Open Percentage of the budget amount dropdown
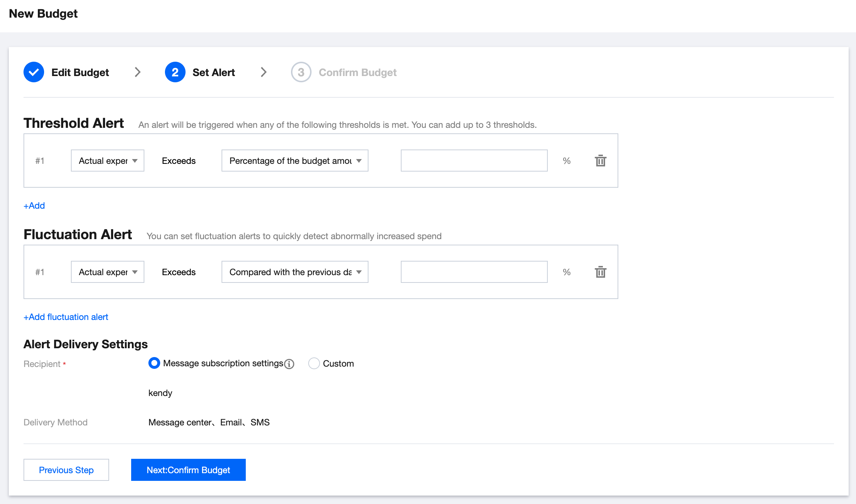Viewport: 856px width, 504px height. [x=295, y=161]
